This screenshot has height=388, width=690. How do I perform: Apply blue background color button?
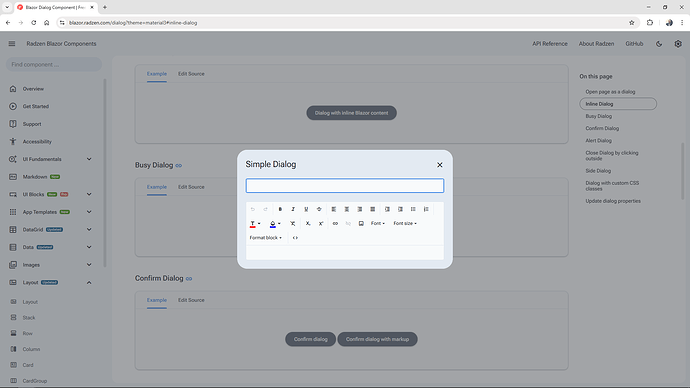click(x=273, y=224)
